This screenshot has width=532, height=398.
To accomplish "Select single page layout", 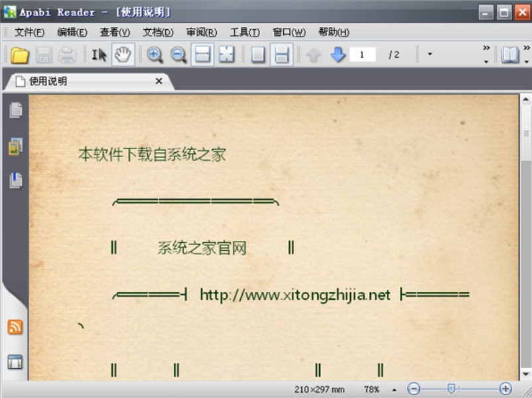I will (x=258, y=54).
